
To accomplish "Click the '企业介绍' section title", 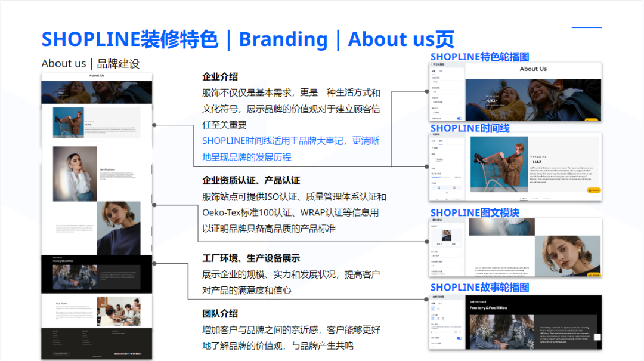I will [220, 77].
